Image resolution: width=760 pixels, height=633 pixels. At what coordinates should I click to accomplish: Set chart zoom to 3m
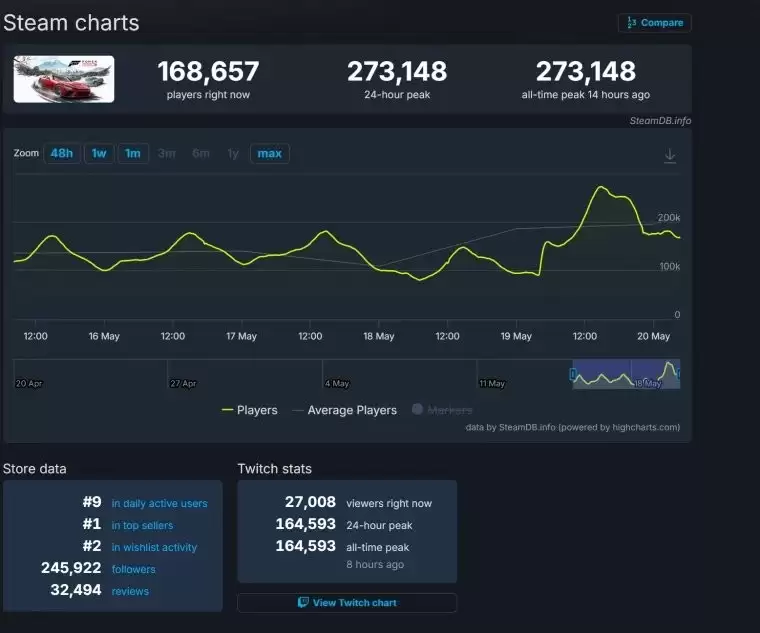pyautogui.click(x=167, y=154)
